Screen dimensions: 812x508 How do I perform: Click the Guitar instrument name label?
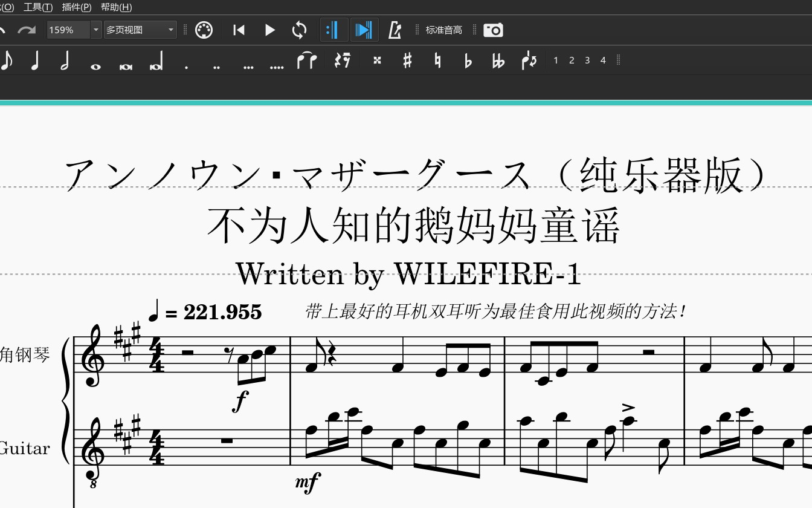[25, 448]
